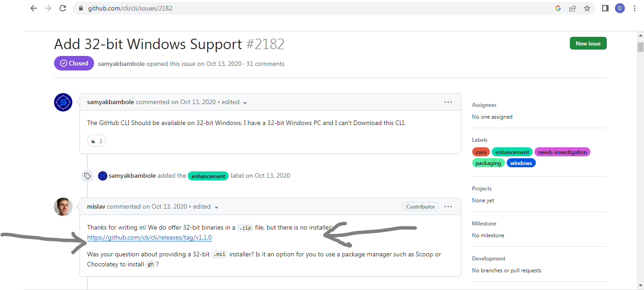Click the .msi code text in mislav's comment
The image size is (644, 290).
(220, 255)
